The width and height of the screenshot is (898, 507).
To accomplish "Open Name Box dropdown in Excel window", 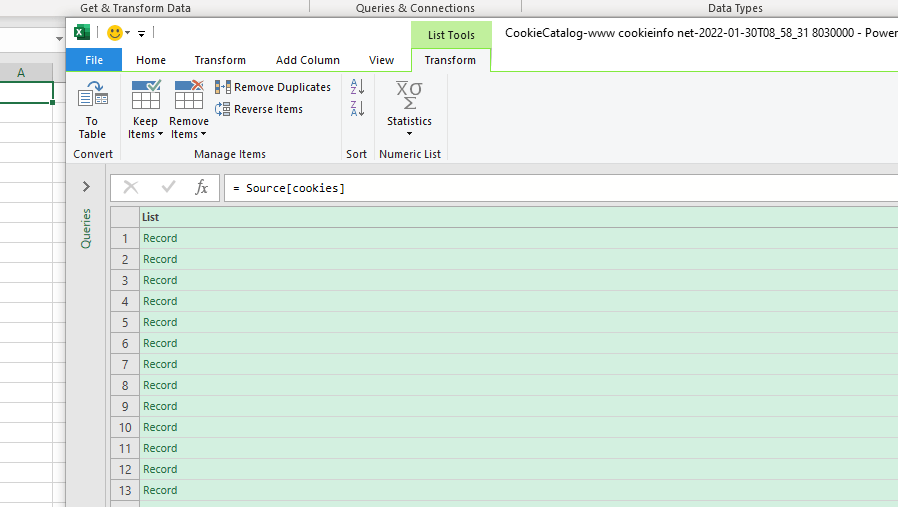I will coord(59,39).
